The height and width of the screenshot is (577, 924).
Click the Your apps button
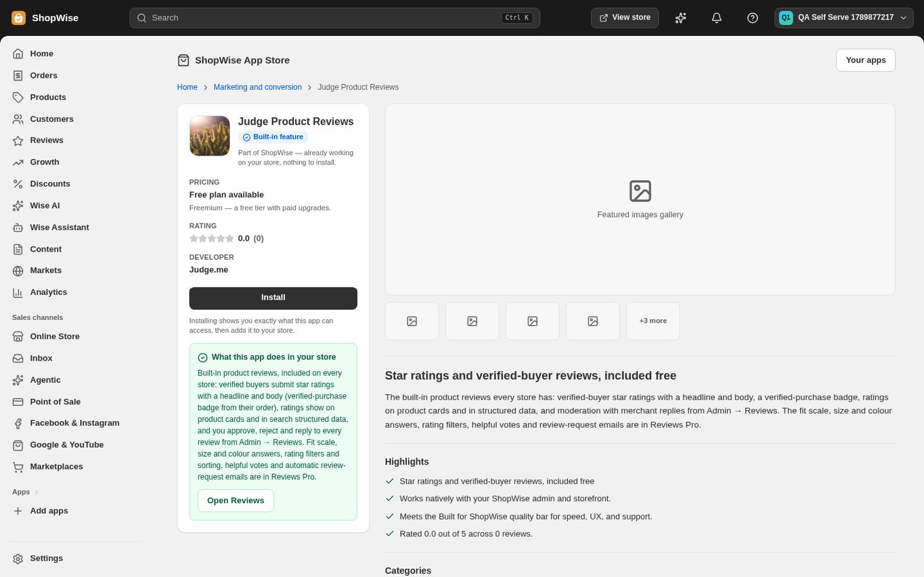pyautogui.click(x=866, y=60)
